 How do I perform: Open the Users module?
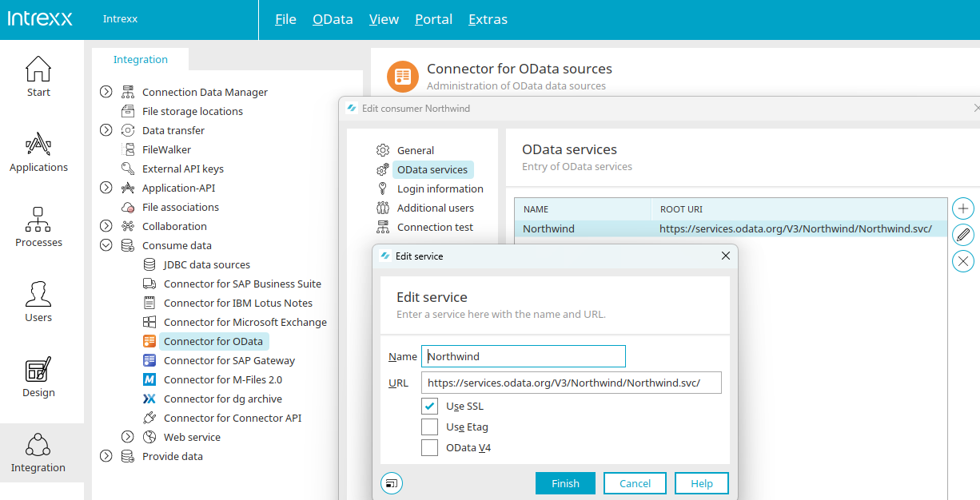[x=38, y=302]
